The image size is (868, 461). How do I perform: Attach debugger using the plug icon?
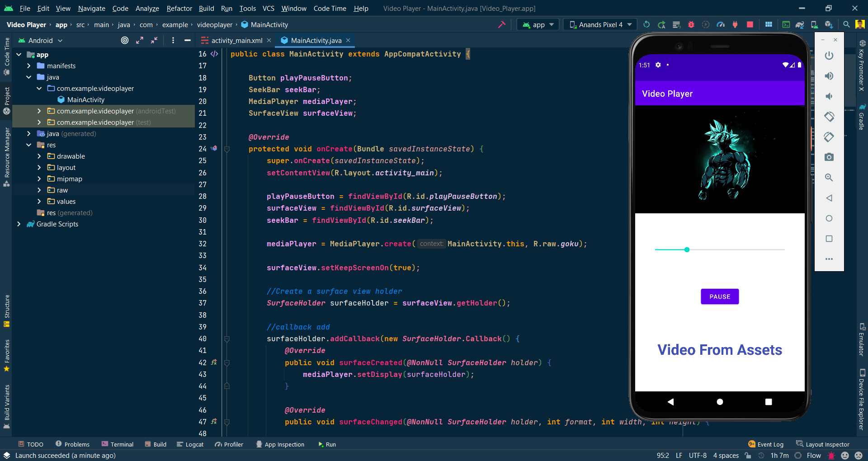click(735, 24)
